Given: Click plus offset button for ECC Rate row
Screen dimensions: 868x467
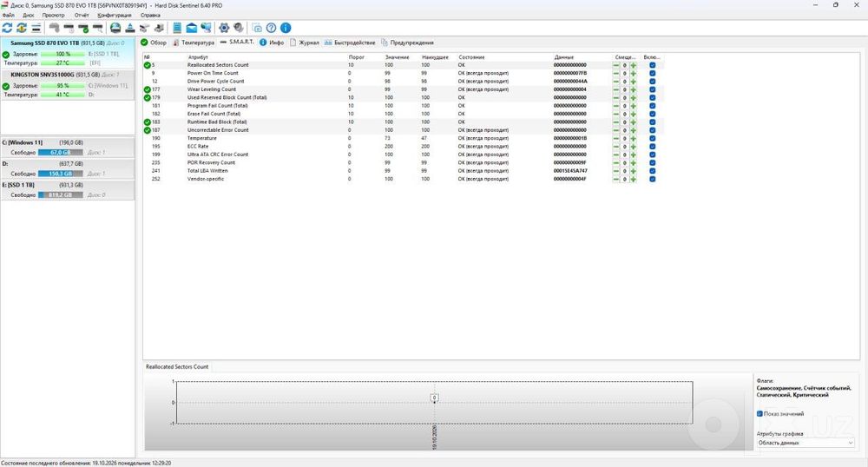Looking at the screenshot, I should [x=634, y=147].
